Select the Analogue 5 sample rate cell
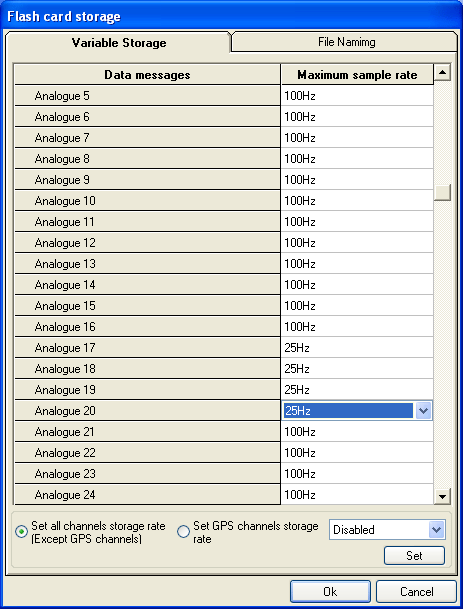 (357, 96)
